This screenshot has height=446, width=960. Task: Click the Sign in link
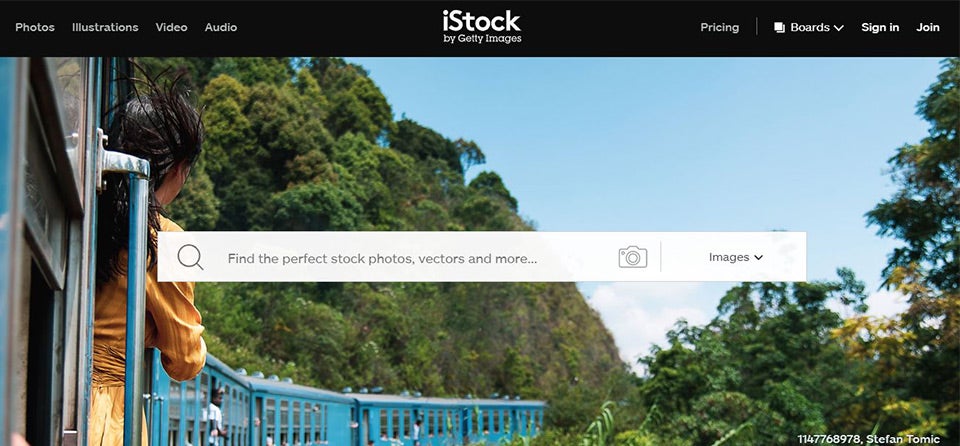[880, 28]
